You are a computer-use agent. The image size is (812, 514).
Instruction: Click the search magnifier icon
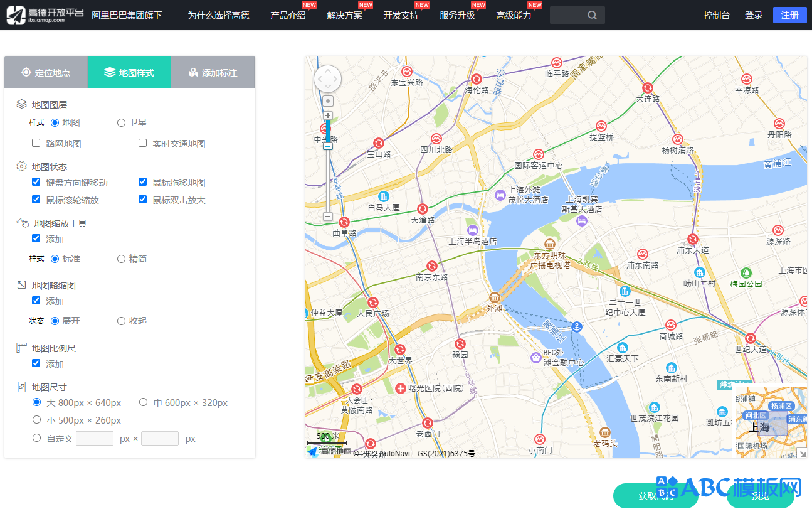592,15
